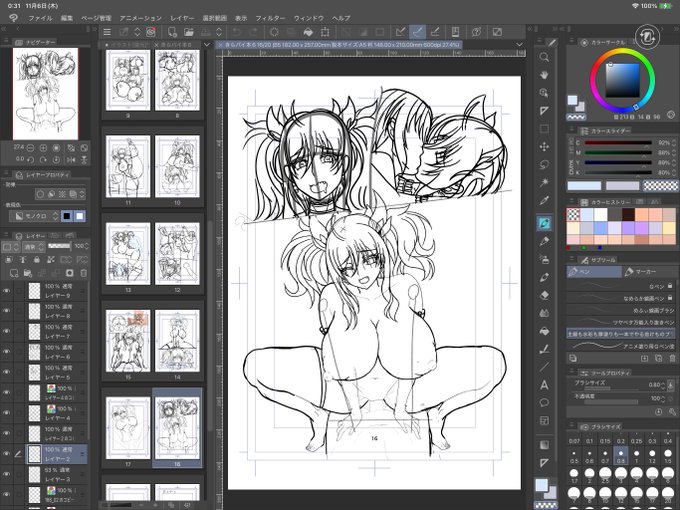Open page 17 thumbnail in page manager

(x=128, y=428)
